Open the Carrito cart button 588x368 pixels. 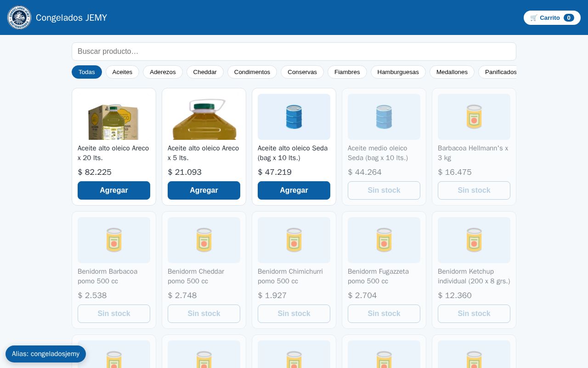552,17
